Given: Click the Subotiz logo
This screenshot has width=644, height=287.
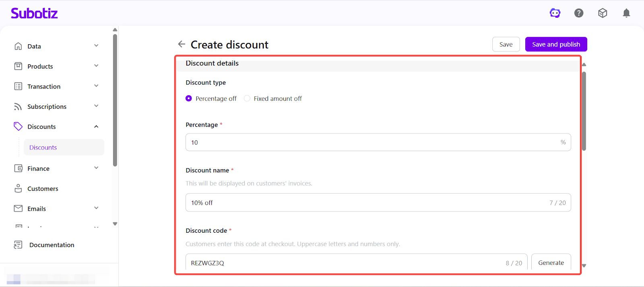Looking at the screenshot, I should click(34, 13).
